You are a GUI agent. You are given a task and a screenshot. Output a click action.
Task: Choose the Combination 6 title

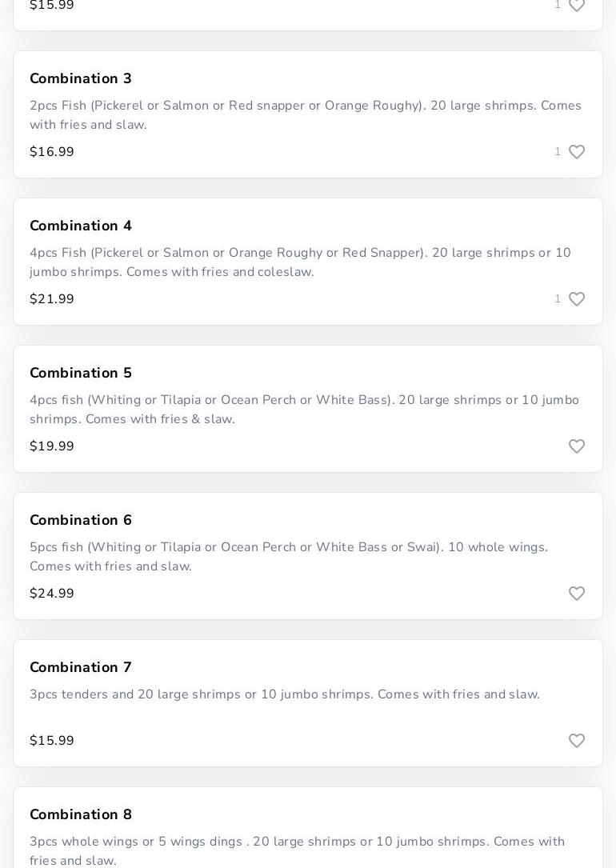coord(81,520)
